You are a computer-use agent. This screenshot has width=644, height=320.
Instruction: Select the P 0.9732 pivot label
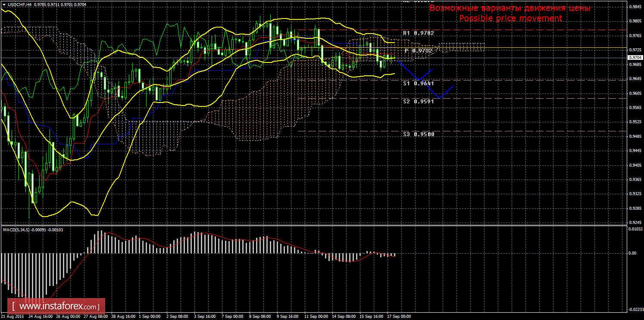click(419, 50)
